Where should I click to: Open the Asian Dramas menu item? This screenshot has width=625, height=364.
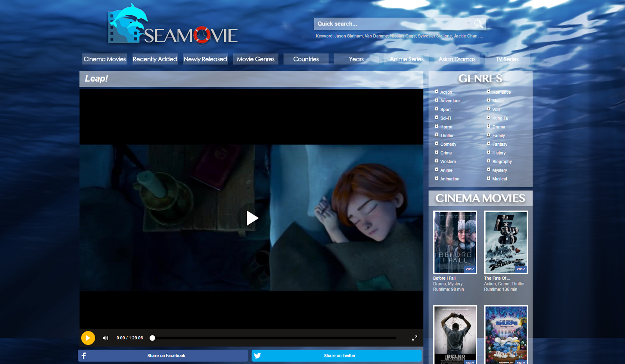pyautogui.click(x=457, y=59)
